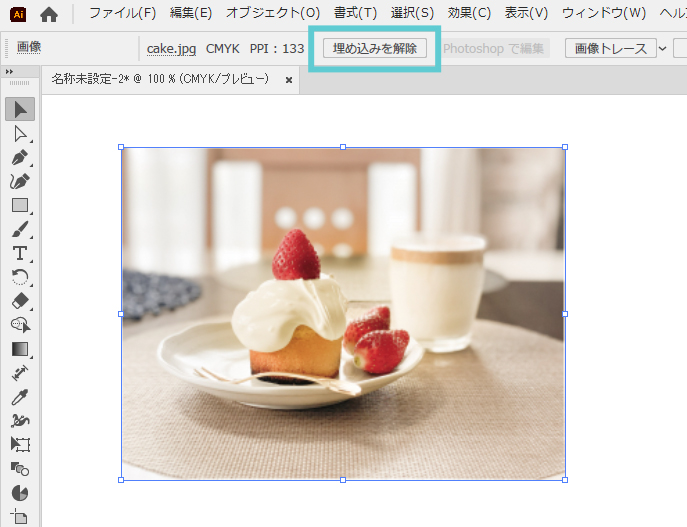Click the 画像トレース button
The image size is (687, 527).
[x=610, y=48]
